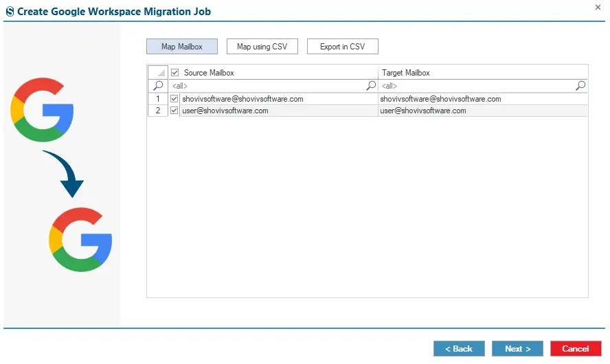This screenshot has width=610, height=364.
Task: Select the Map Mailbox tab button
Action: click(x=181, y=46)
